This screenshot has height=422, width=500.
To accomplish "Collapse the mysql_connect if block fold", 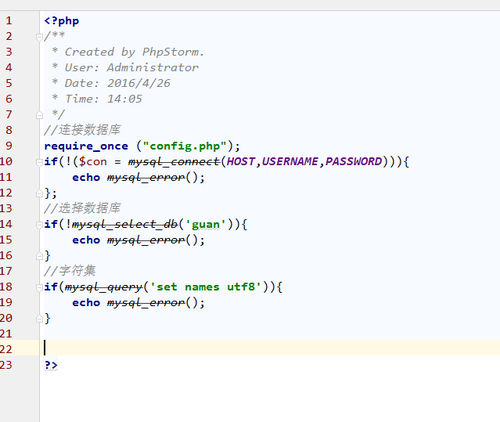I will click(39, 162).
